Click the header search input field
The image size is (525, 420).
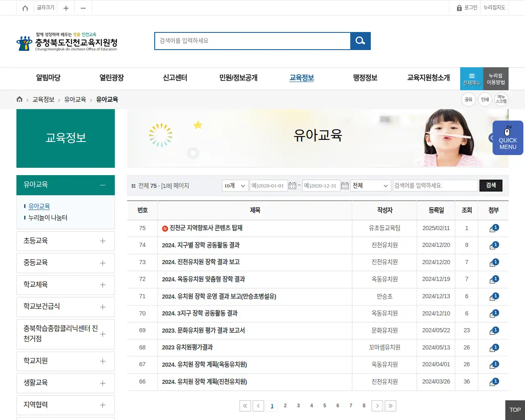pos(253,41)
